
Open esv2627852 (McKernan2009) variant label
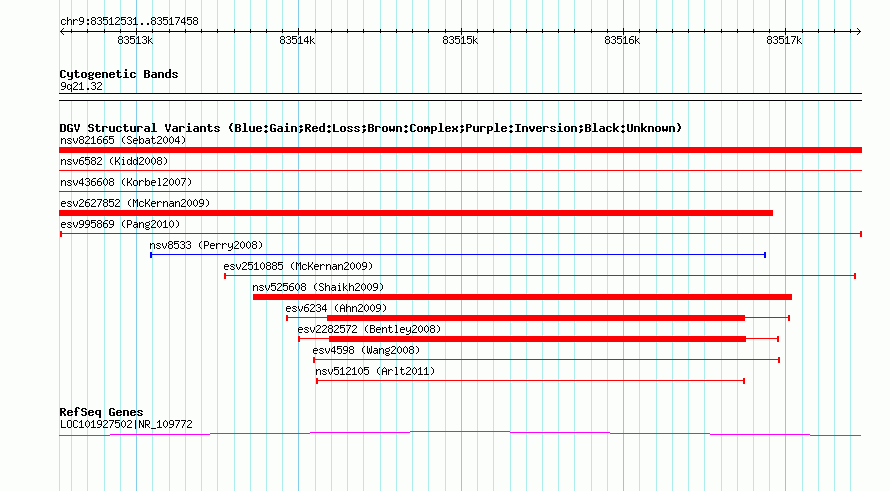(x=135, y=203)
